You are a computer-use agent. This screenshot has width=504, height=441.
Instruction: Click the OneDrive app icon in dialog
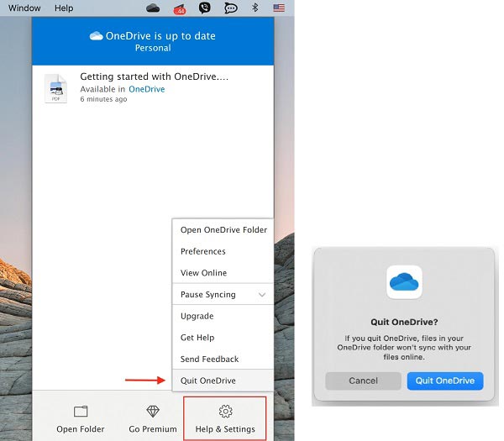pyautogui.click(x=404, y=282)
